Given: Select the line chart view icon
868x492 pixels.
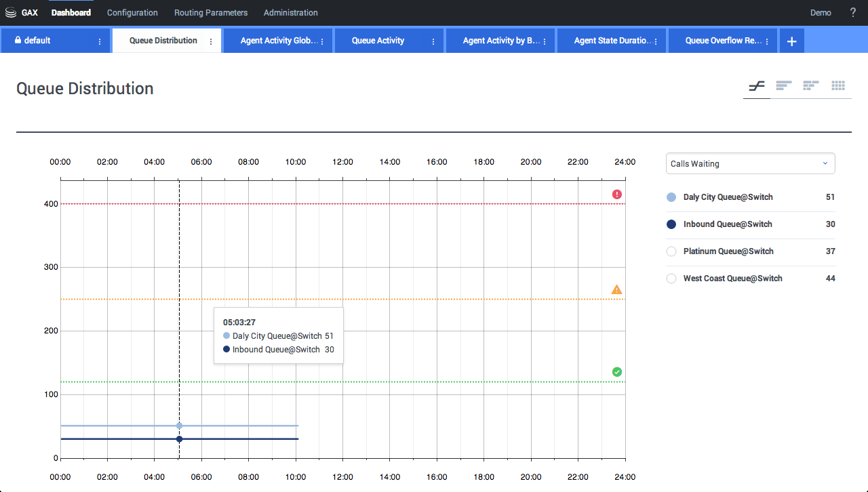Looking at the screenshot, I should tap(755, 85).
